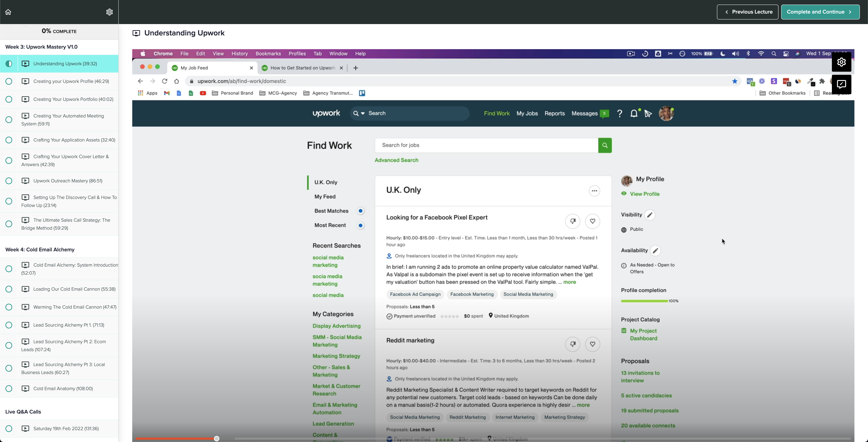Viewport: 868px width, 442px height.
Task: Mark Creating Your Upwork Portfolio complete circle
Action: click(x=9, y=99)
